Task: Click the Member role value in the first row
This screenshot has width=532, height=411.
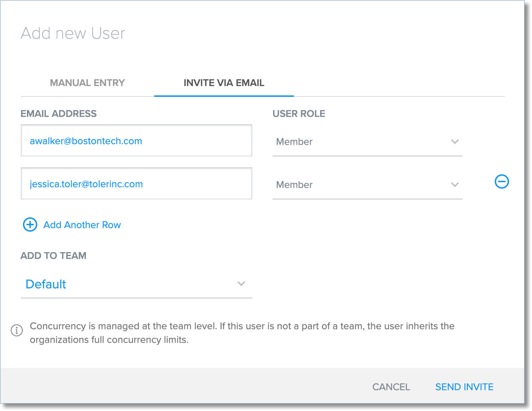Action: pyautogui.click(x=294, y=142)
